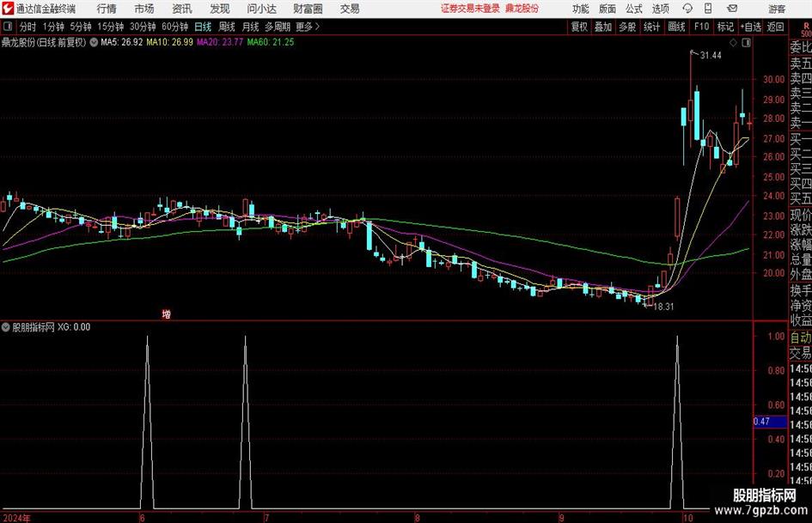Switch to the 60分钟 period tab
Viewport: 812px width, 523px height.
click(x=174, y=27)
